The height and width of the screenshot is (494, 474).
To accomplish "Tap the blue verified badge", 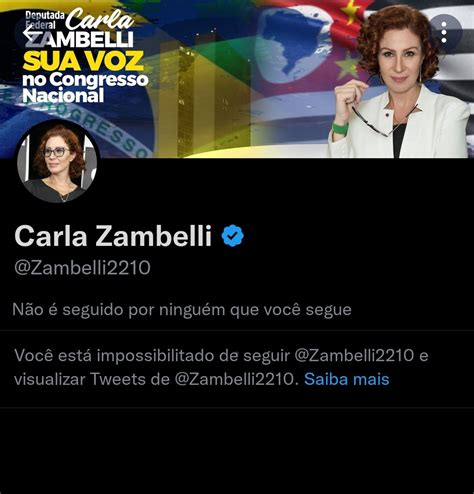I will (x=232, y=236).
